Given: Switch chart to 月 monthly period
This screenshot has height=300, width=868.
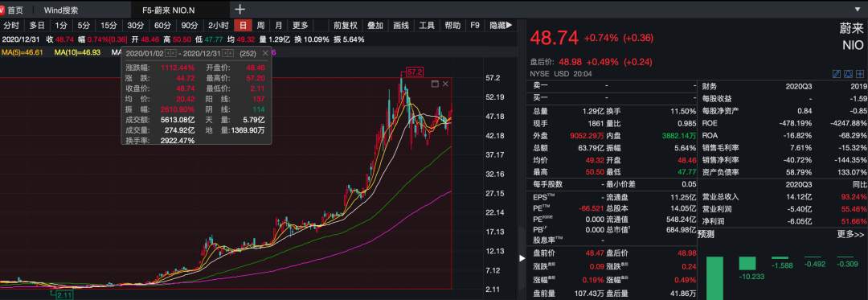Looking at the screenshot, I should click(x=278, y=26).
